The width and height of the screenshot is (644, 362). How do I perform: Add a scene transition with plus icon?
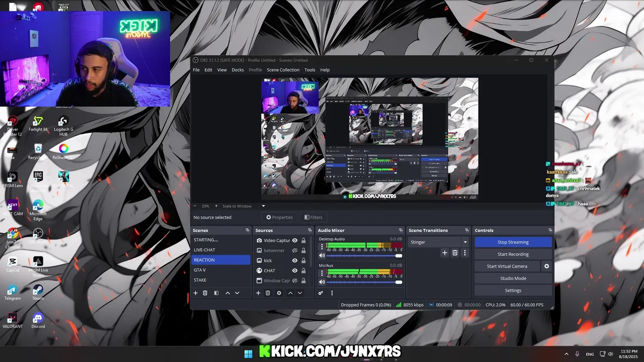[445, 253]
